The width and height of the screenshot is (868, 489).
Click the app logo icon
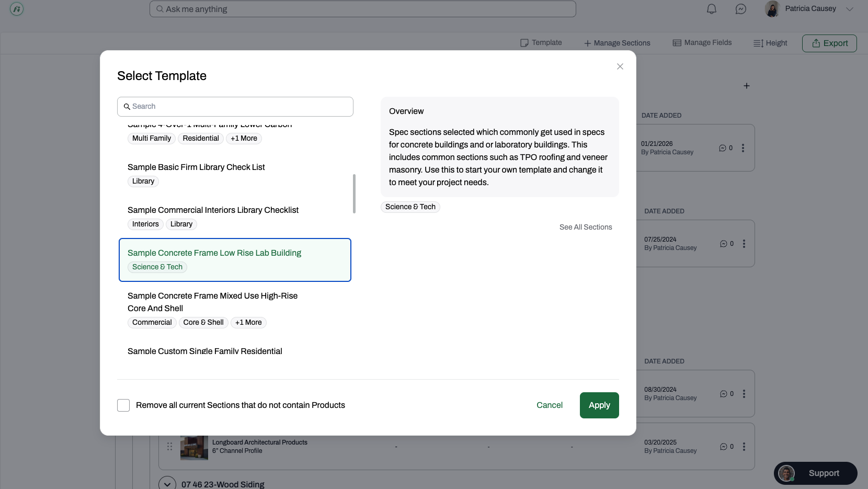pyautogui.click(x=17, y=9)
